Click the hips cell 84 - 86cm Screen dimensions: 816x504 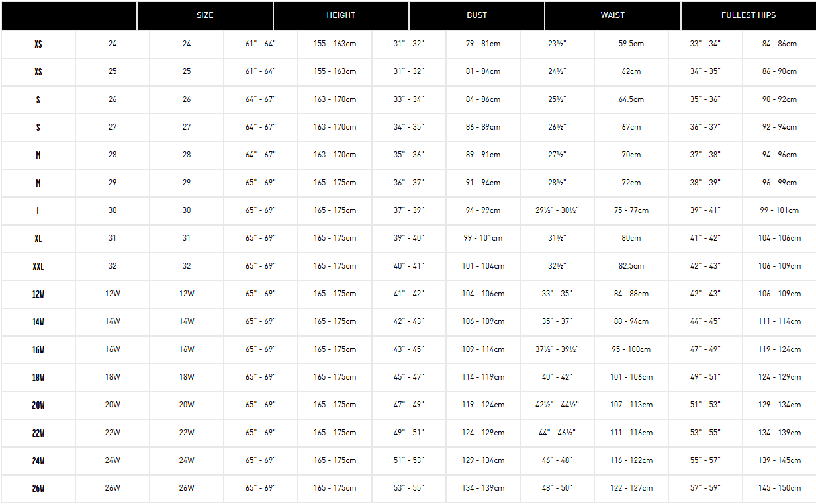tap(780, 44)
